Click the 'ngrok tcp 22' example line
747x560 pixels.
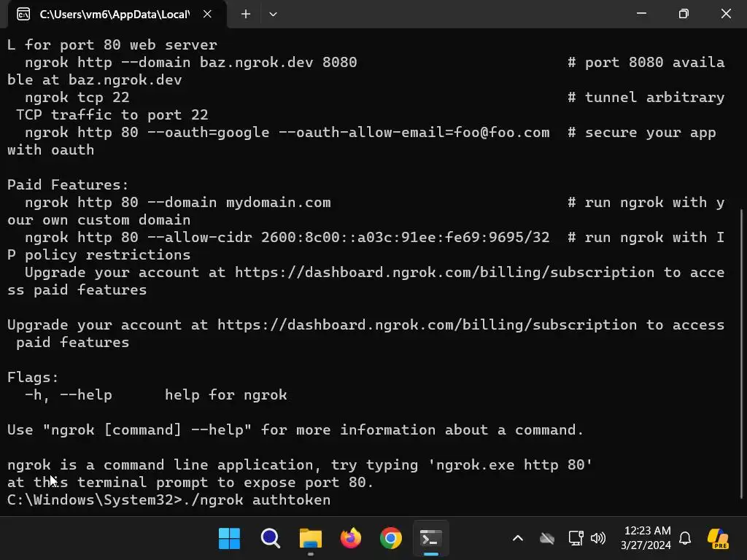click(x=77, y=97)
